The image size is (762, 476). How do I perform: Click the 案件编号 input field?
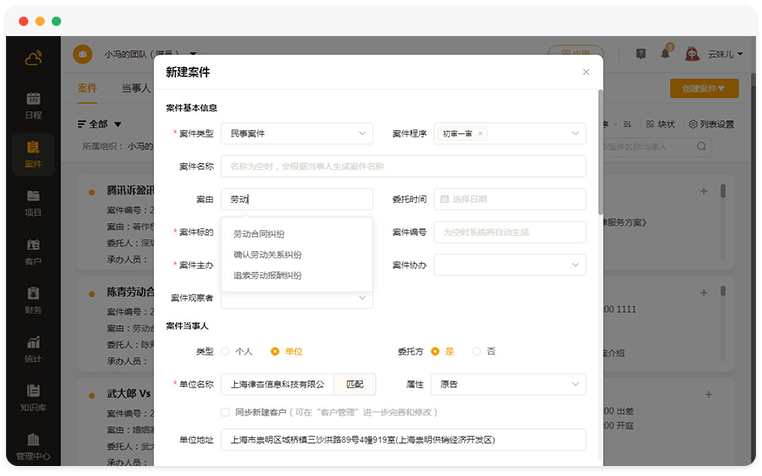(x=510, y=232)
